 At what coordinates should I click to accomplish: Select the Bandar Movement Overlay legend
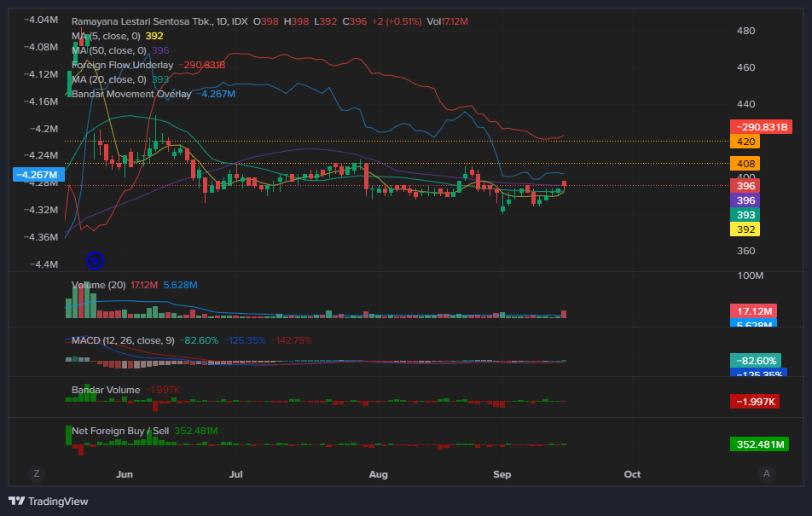tap(131, 94)
